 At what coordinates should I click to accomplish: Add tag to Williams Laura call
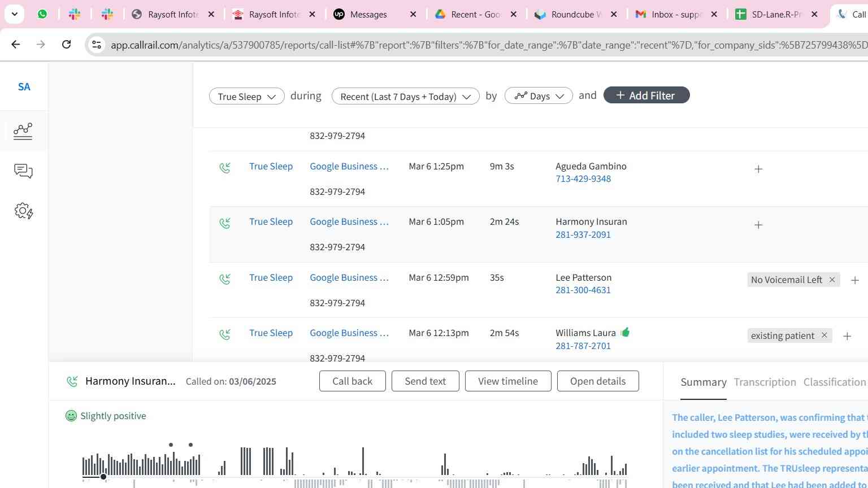pyautogui.click(x=847, y=336)
